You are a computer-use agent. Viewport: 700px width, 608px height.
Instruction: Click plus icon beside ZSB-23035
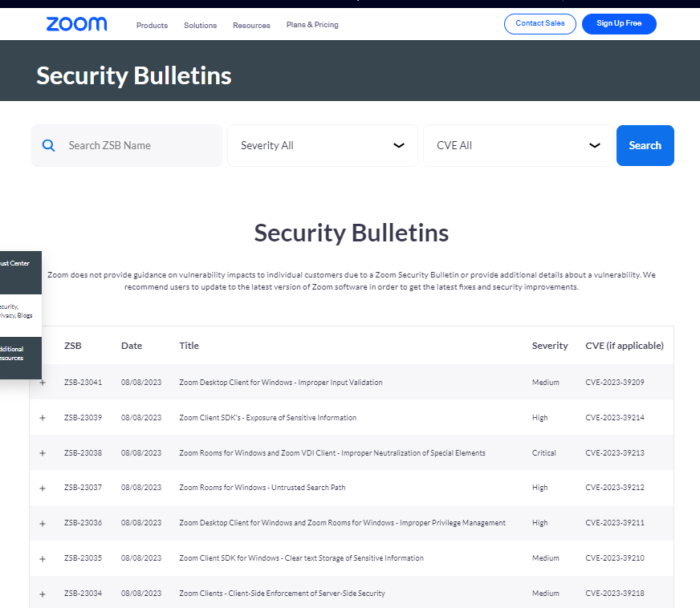(x=43, y=558)
